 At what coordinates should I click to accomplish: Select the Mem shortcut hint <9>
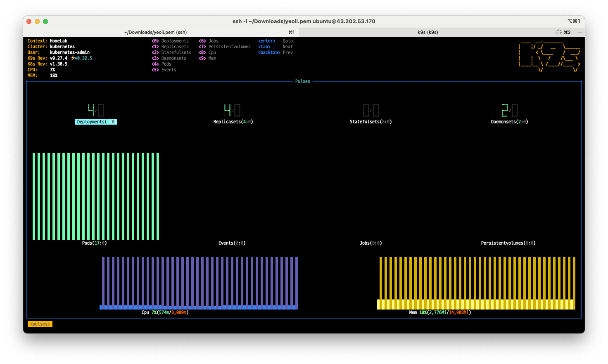(x=207, y=58)
